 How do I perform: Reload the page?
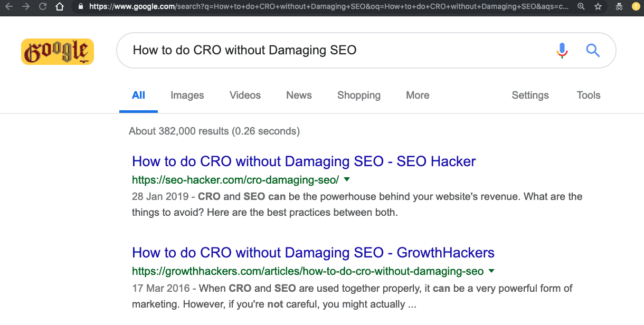point(42,7)
